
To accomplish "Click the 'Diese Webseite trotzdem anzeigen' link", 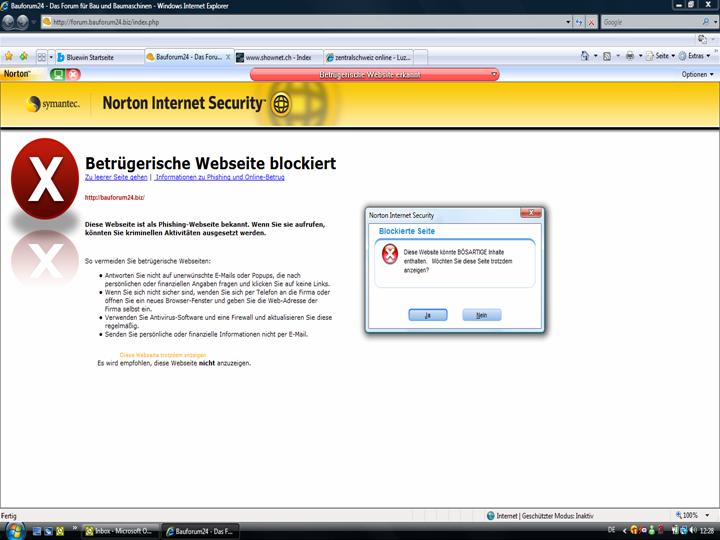I will [x=163, y=355].
